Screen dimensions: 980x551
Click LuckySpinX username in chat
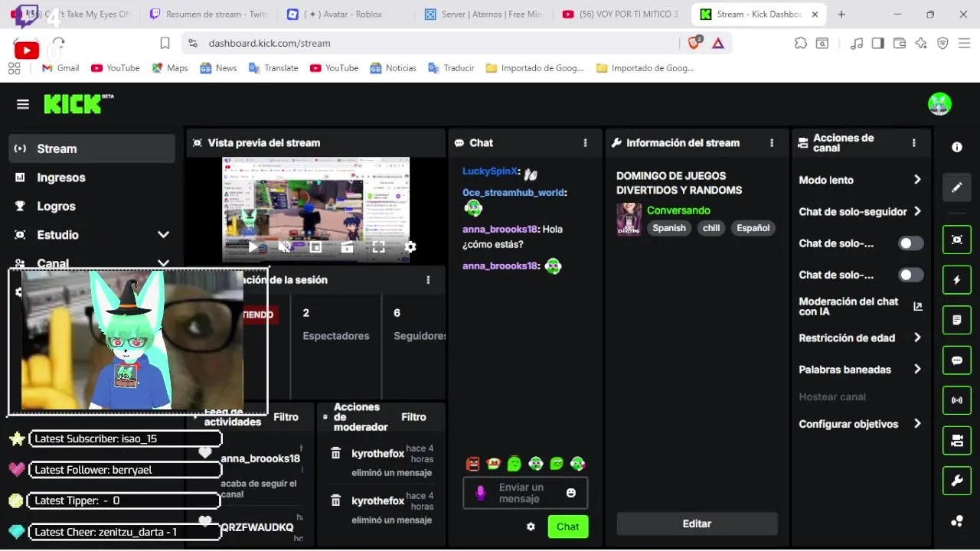pyautogui.click(x=491, y=171)
